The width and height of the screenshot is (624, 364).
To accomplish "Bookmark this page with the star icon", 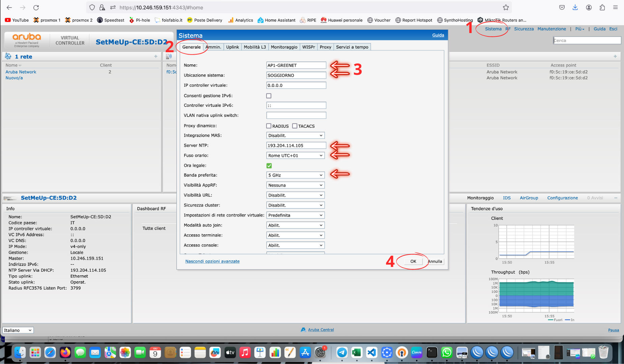I will click(506, 7).
